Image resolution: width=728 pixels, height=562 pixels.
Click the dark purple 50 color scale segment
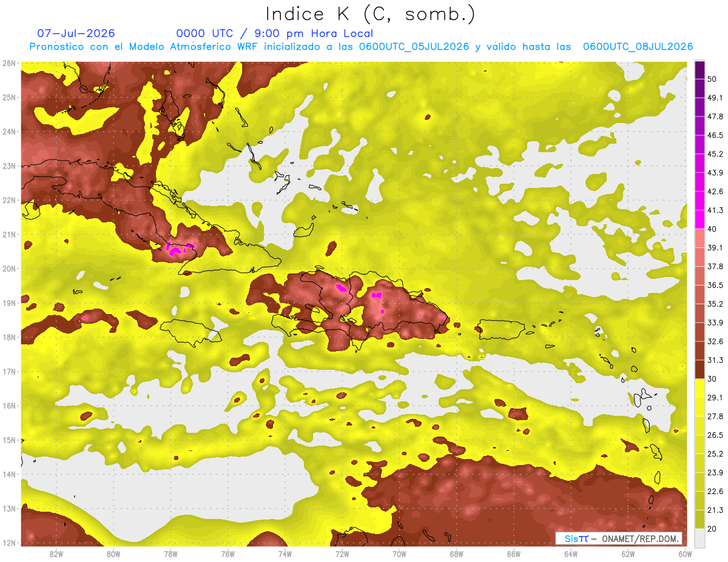pyautogui.click(x=699, y=69)
